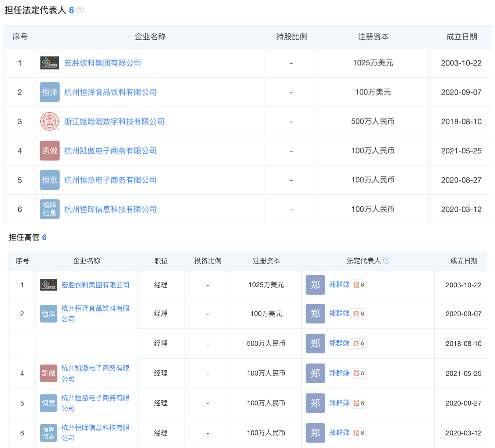Click the 郑 avatar in the 2018-08-10 担任高管 row
The width and height of the screenshot is (495, 448).
[315, 344]
